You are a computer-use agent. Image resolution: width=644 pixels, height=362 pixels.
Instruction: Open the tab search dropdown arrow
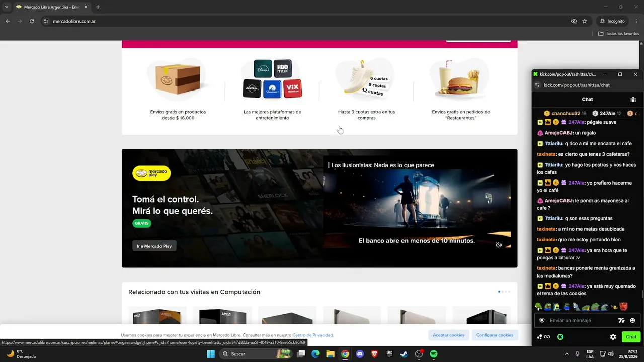[x=7, y=7]
